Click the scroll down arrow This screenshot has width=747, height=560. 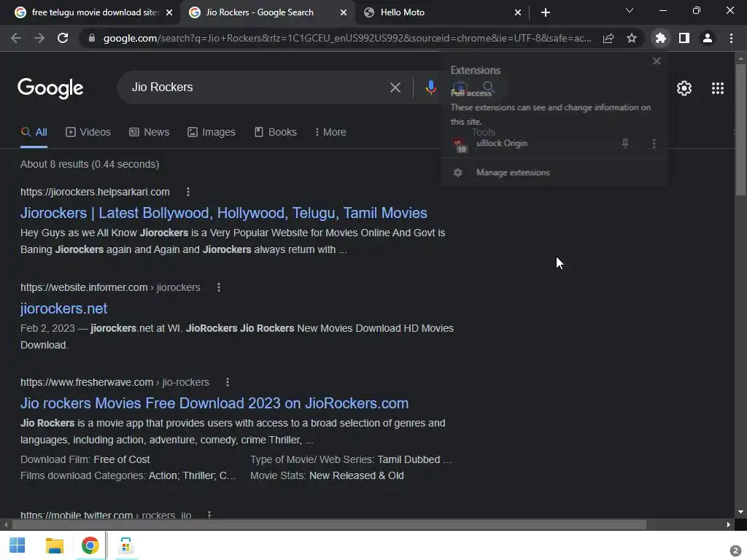pos(740,512)
